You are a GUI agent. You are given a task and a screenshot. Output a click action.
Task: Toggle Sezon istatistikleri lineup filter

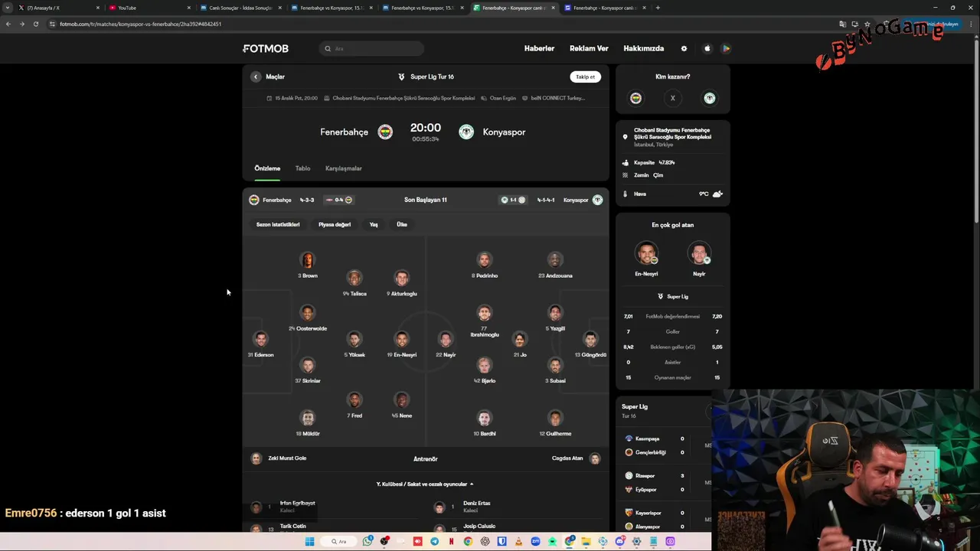278,224
